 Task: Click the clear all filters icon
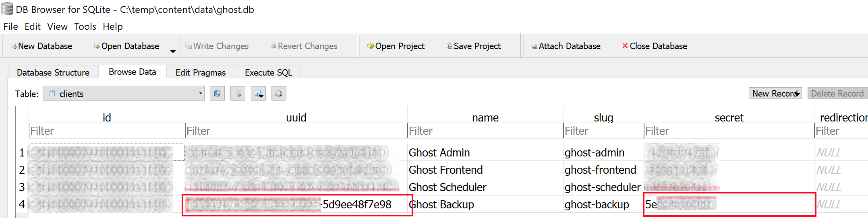(x=238, y=94)
